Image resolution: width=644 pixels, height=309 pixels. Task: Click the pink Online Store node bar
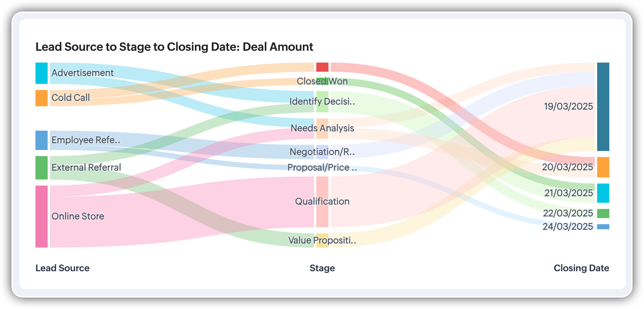pos(42,216)
